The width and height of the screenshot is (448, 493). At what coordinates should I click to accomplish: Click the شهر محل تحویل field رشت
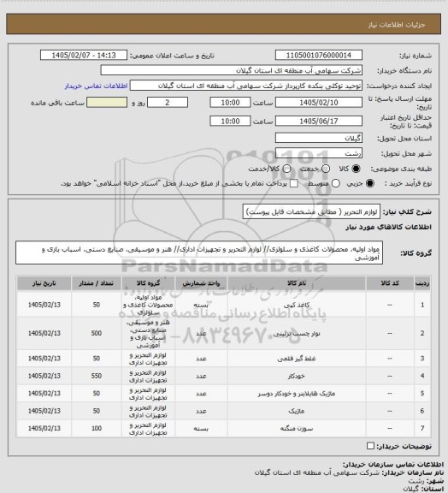click(x=319, y=153)
